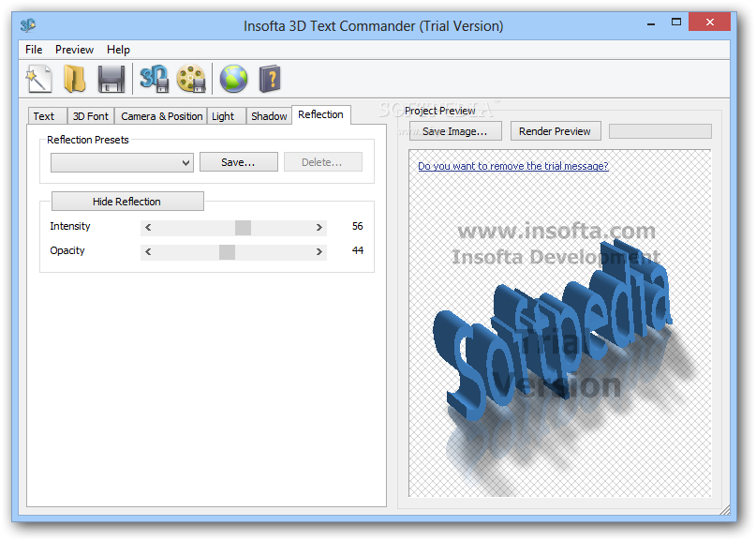Click the Opacity slider thumb
The height and width of the screenshot is (541, 756).
pyautogui.click(x=227, y=251)
